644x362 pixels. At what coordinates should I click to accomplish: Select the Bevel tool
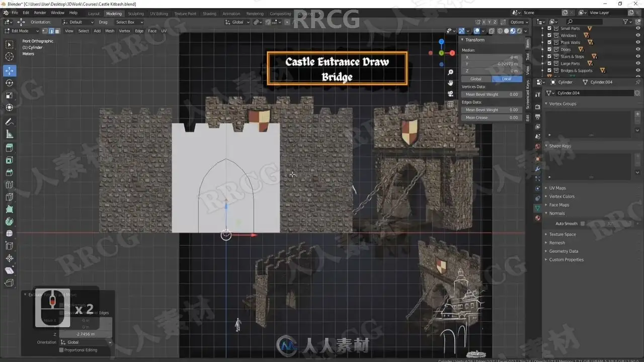coord(10,172)
